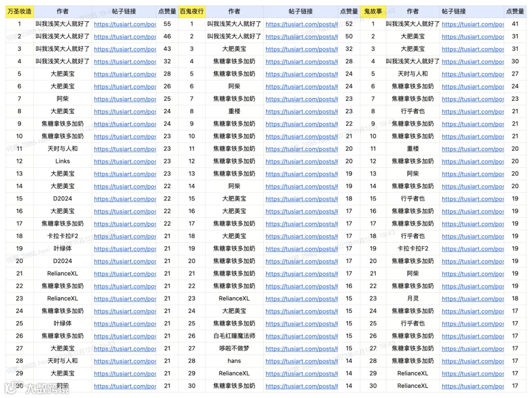Open the 鬼故事 rank 30 RelianceXL post link
Viewport: 532px width, 398px height.
[x=472, y=386]
